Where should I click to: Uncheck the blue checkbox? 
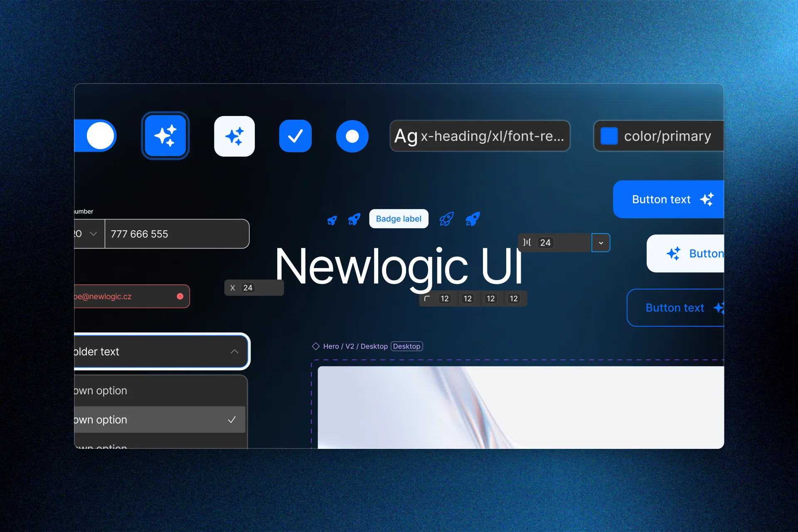pyautogui.click(x=296, y=136)
